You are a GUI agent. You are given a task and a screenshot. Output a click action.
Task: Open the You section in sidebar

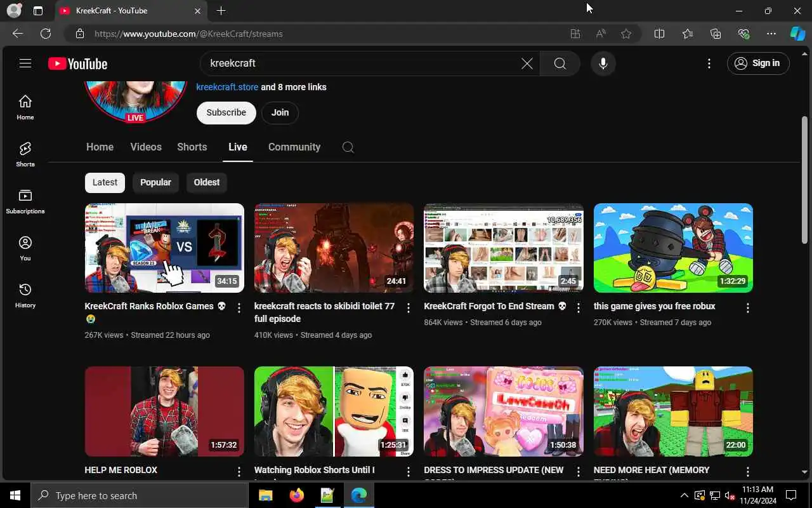click(x=25, y=248)
